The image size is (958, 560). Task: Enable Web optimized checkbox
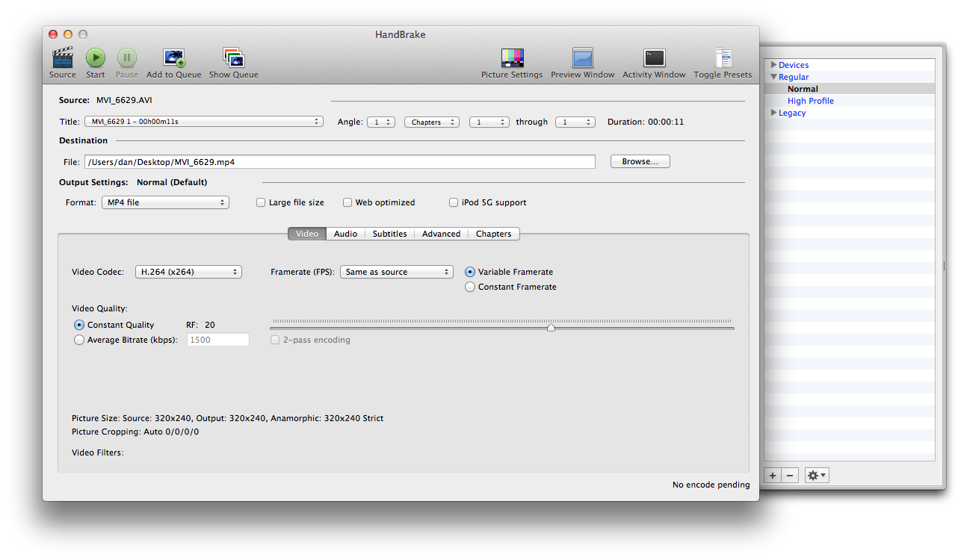pos(347,202)
